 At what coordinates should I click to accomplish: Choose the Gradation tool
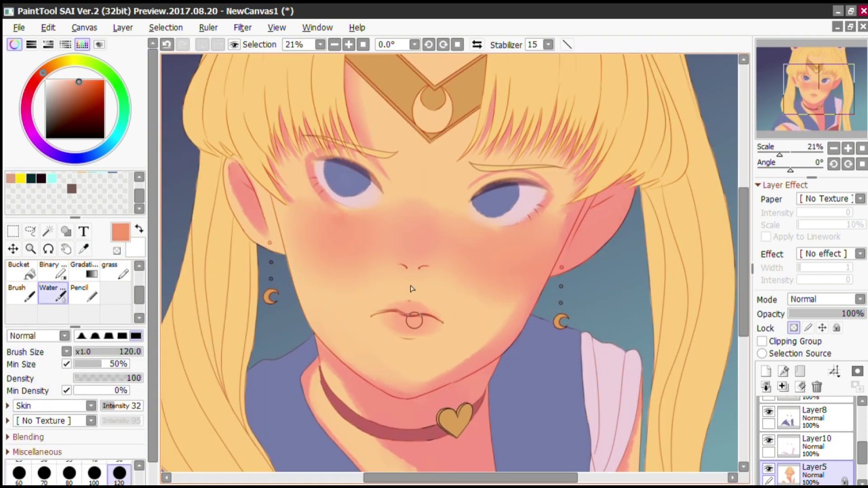click(84, 270)
